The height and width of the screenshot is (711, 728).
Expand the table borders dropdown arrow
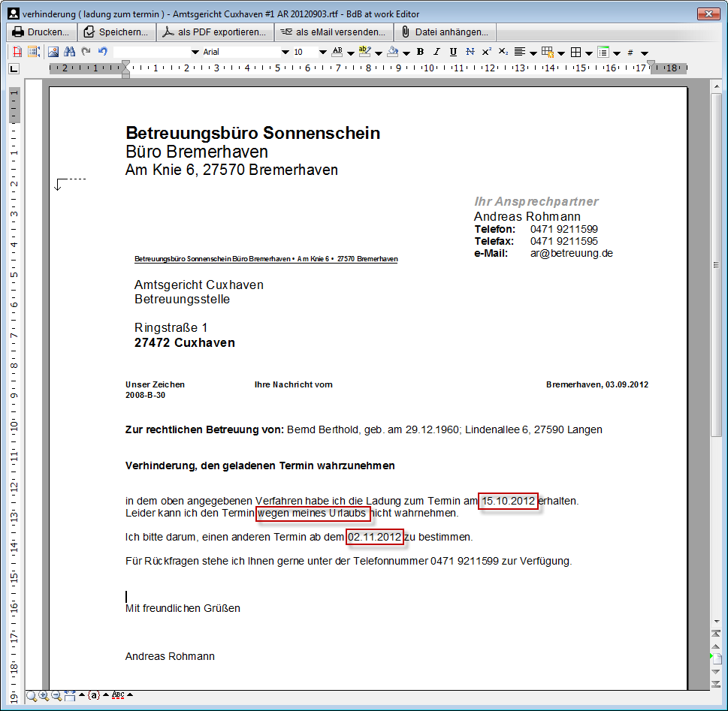point(589,53)
